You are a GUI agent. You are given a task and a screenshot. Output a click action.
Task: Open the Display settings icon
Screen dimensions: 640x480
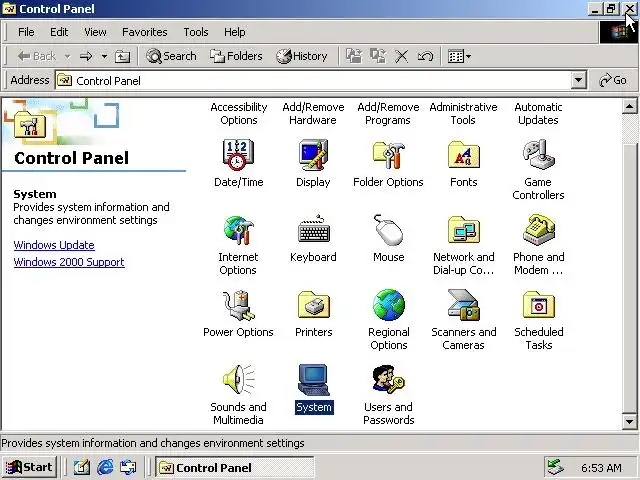point(313,155)
